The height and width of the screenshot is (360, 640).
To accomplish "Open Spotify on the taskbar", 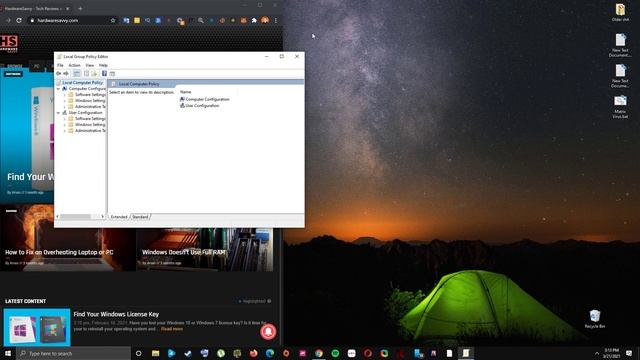I will pos(335,353).
